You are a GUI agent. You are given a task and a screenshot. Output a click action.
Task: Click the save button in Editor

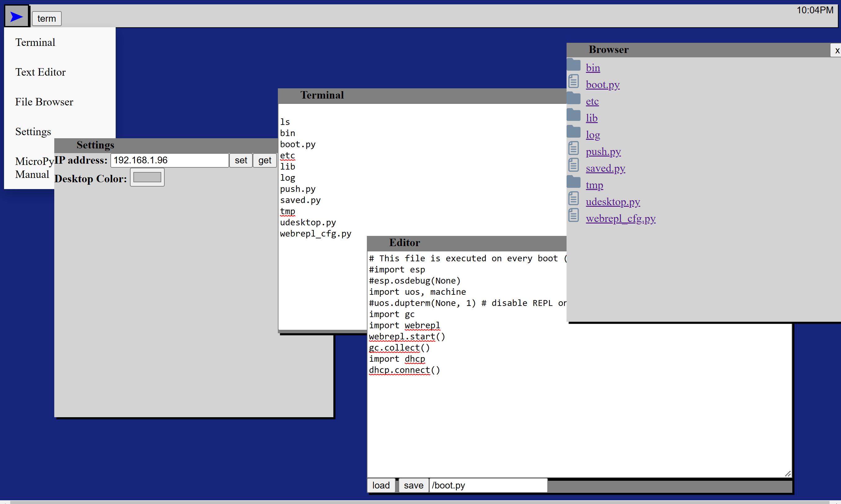(x=413, y=485)
